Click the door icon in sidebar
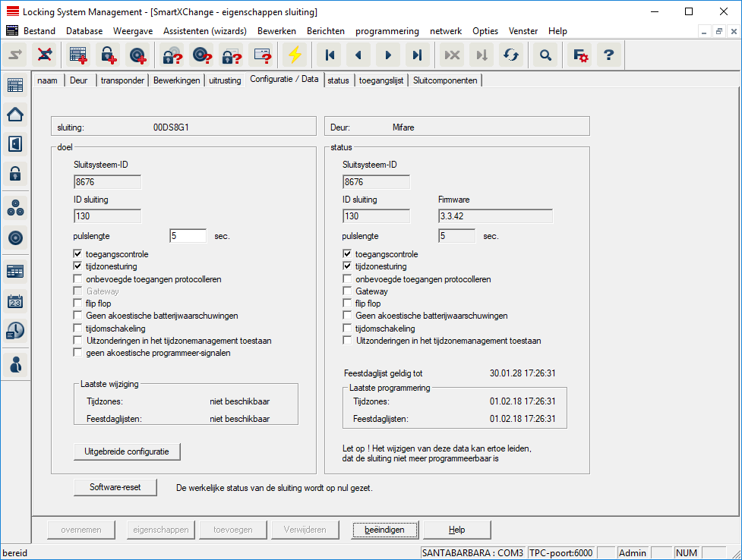742x560 pixels. (x=14, y=143)
